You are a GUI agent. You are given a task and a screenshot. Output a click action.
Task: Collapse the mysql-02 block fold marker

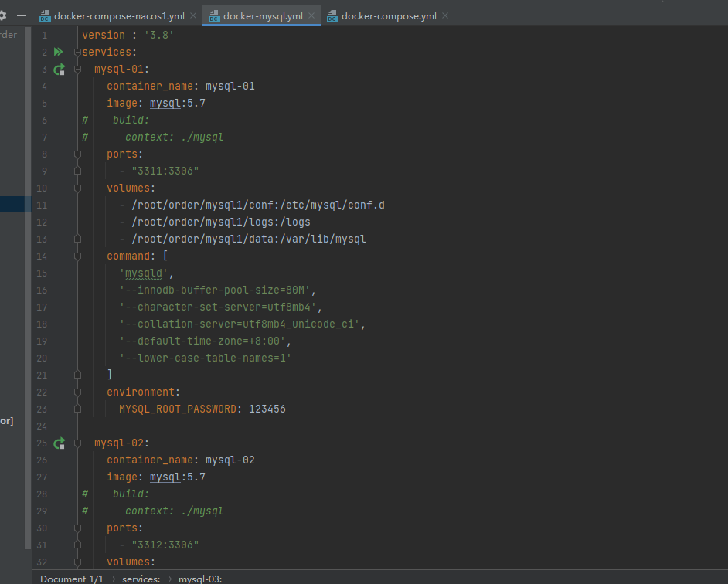[x=77, y=443]
